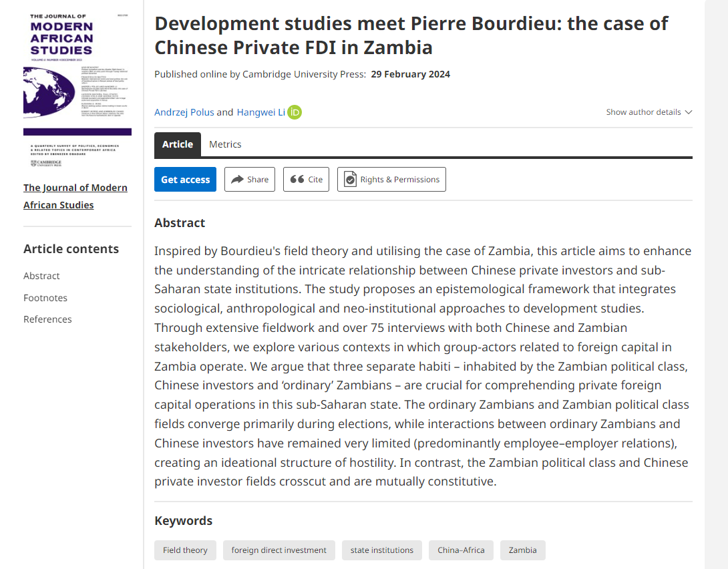
Task: Open Hangwei Li's ORCID iD icon
Action: [x=295, y=112]
